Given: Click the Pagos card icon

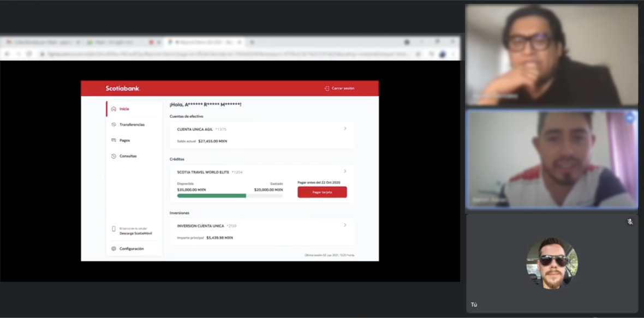Looking at the screenshot, I should coord(114,140).
